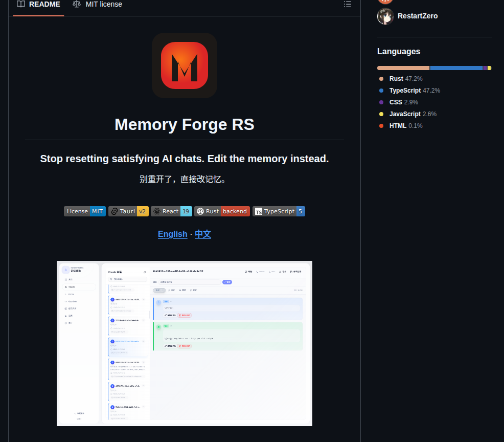
Task: Open the app screenshot preview image
Action: [185, 344]
